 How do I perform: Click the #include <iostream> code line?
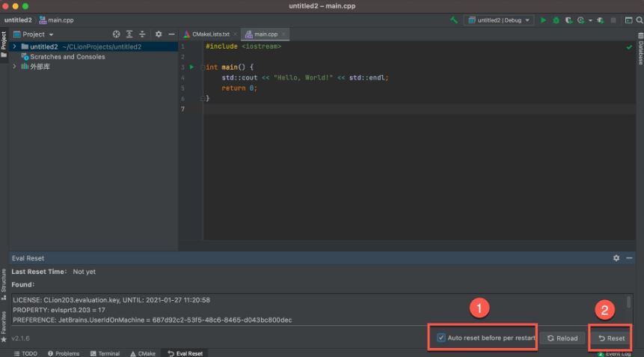pyautogui.click(x=243, y=46)
